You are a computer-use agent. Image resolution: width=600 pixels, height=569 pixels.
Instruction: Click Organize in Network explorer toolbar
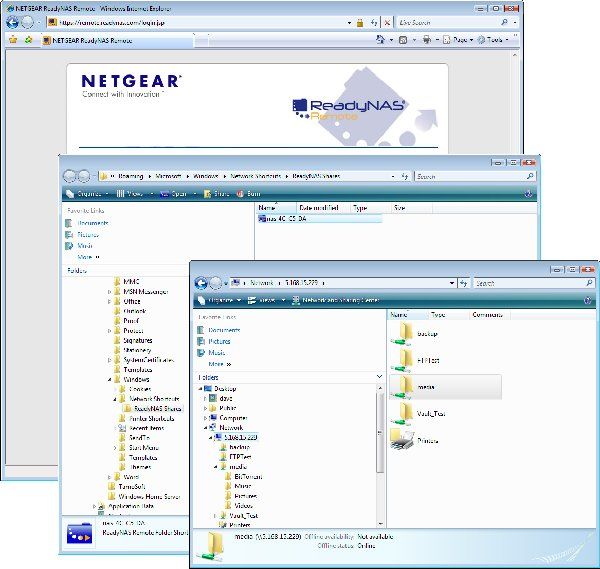pyautogui.click(x=221, y=300)
